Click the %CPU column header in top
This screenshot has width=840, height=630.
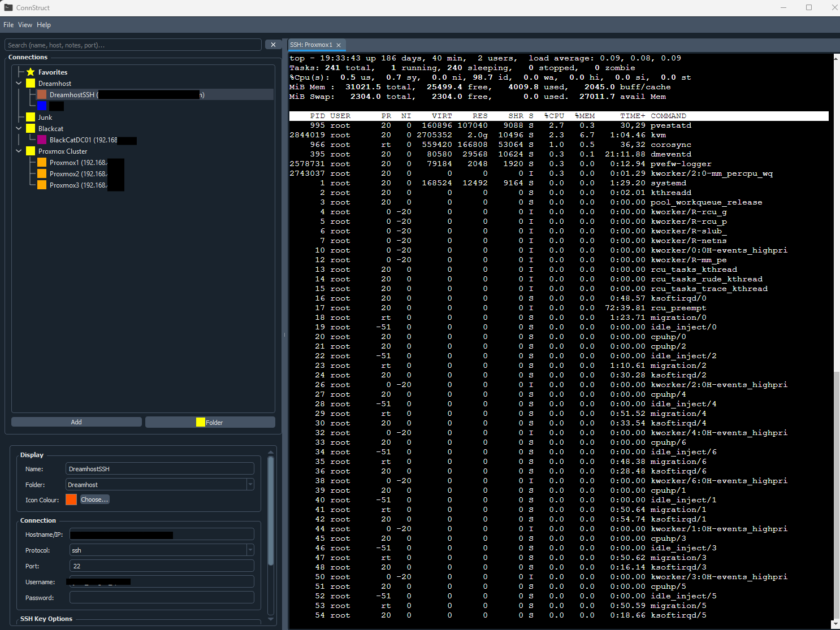point(554,116)
